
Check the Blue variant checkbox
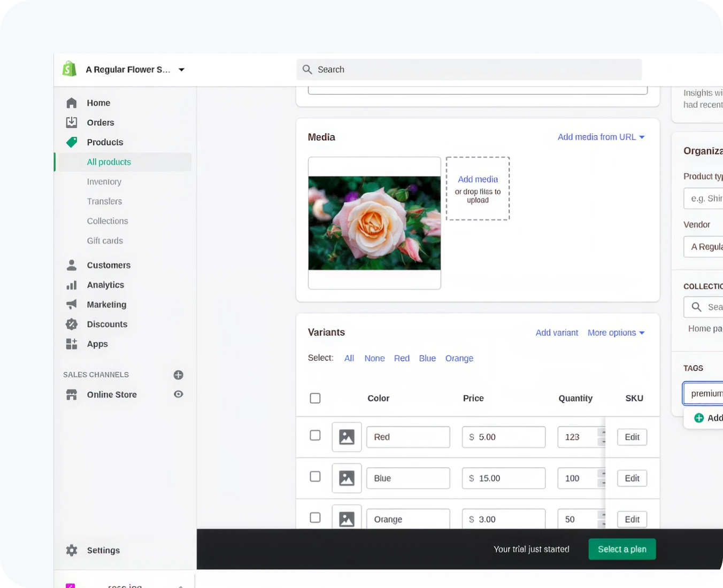click(x=316, y=477)
